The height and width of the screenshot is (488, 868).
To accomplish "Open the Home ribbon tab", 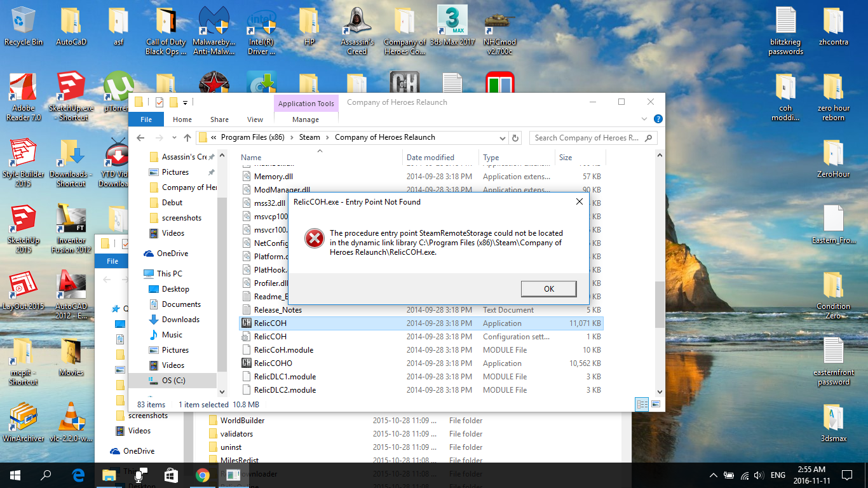I will coord(182,119).
